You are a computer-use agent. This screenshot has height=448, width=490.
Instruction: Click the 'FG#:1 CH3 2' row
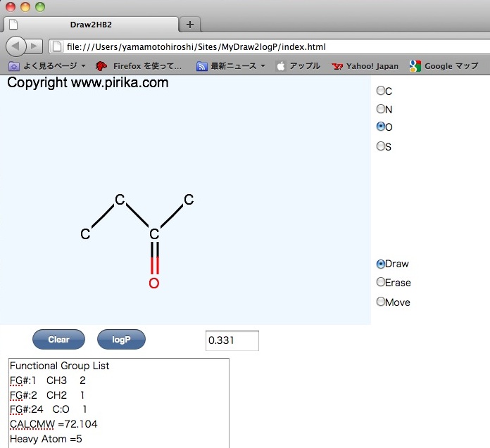(x=47, y=380)
